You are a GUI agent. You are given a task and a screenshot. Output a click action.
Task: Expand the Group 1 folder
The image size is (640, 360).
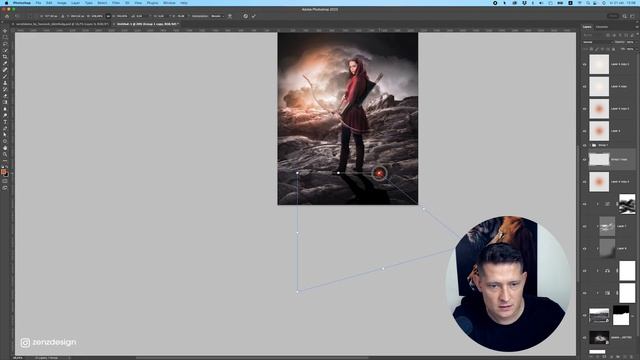[590, 145]
